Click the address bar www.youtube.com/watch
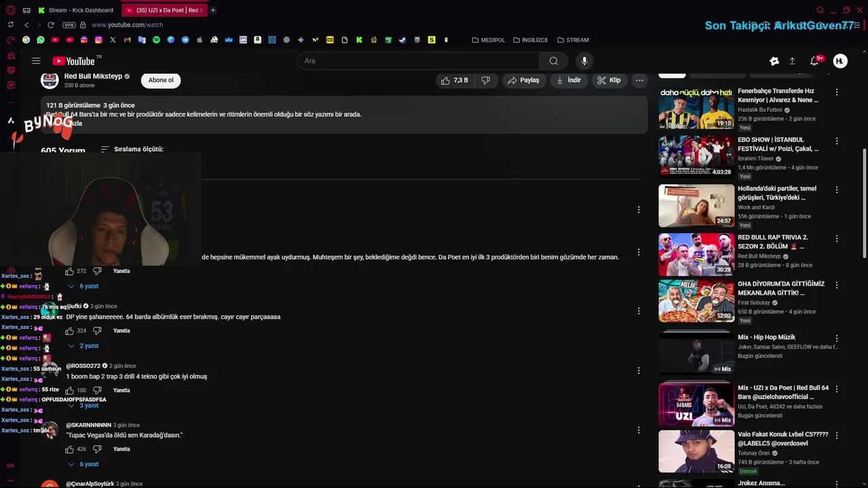The width and height of the screenshot is (868, 488). click(127, 25)
